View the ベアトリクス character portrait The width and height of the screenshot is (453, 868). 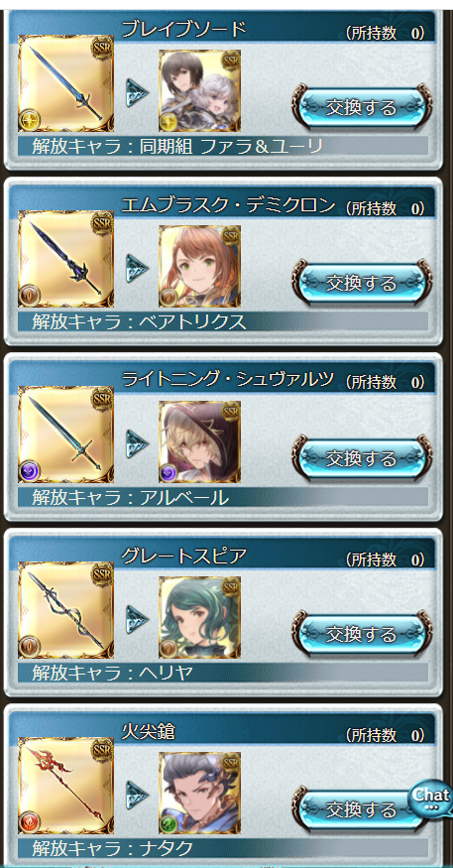(199, 266)
